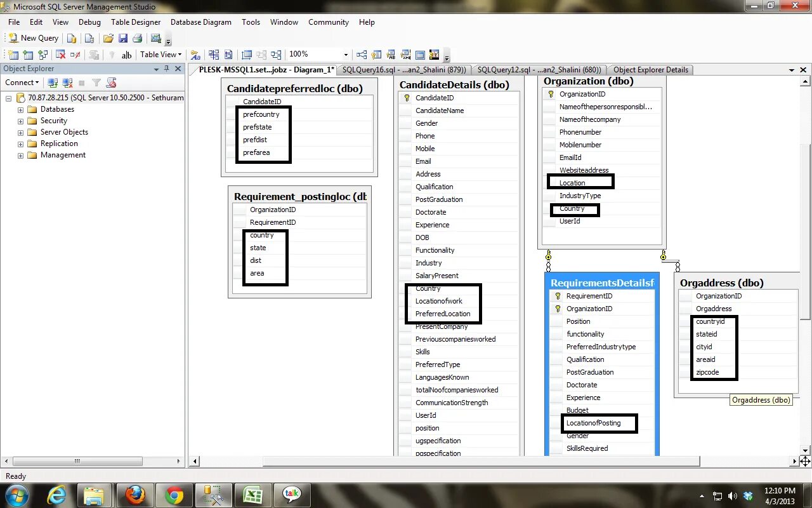Expand the Server Objects folder node

click(x=20, y=132)
